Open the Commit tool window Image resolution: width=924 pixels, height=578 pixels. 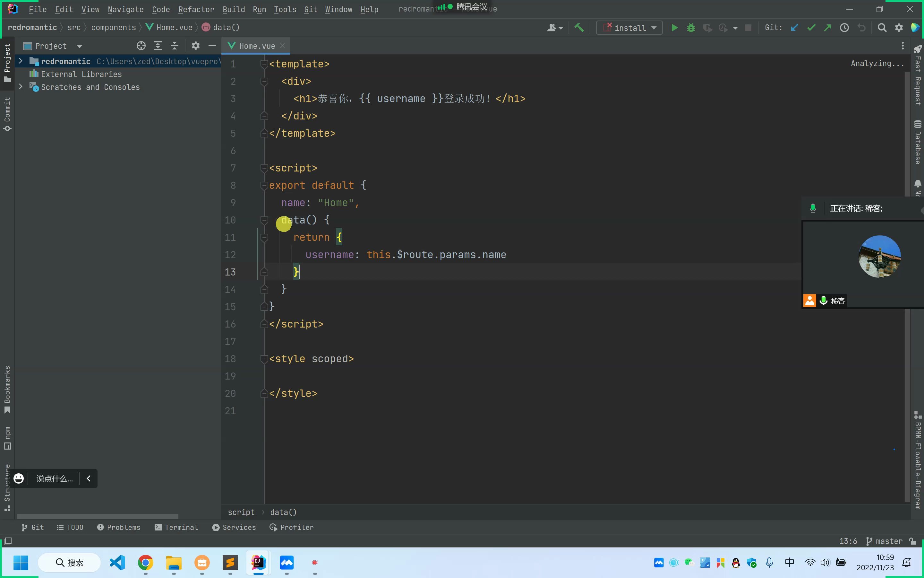(x=7, y=114)
